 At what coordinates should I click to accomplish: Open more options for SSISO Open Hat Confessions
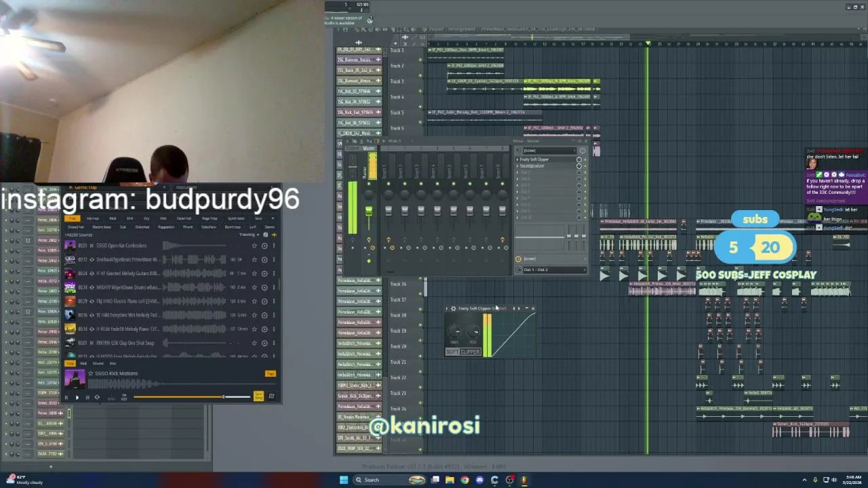coord(274,245)
